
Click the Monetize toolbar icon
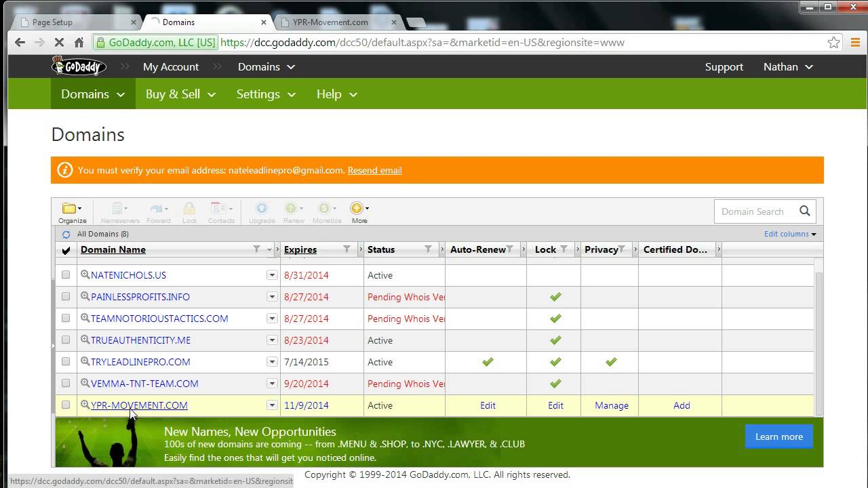coord(327,212)
